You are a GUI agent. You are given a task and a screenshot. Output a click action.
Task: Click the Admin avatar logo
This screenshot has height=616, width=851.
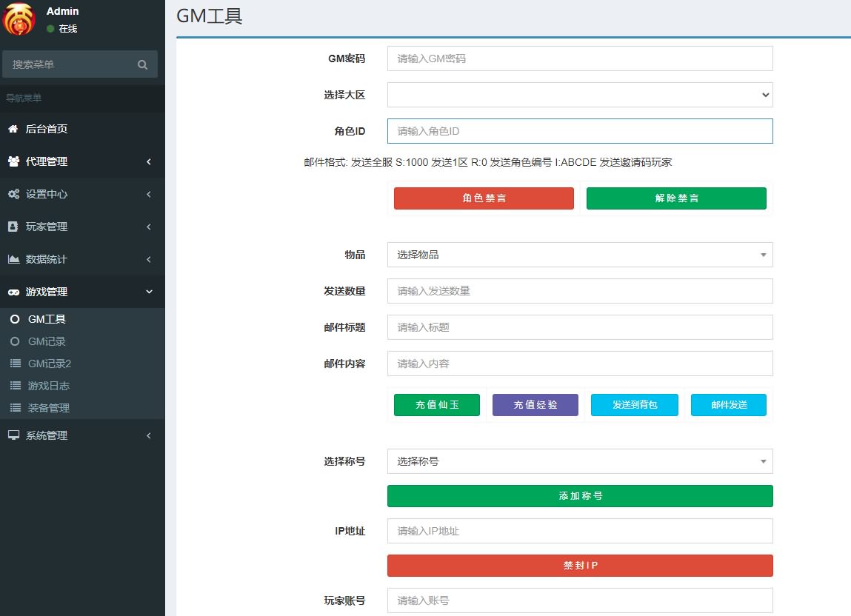(x=19, y=19)
